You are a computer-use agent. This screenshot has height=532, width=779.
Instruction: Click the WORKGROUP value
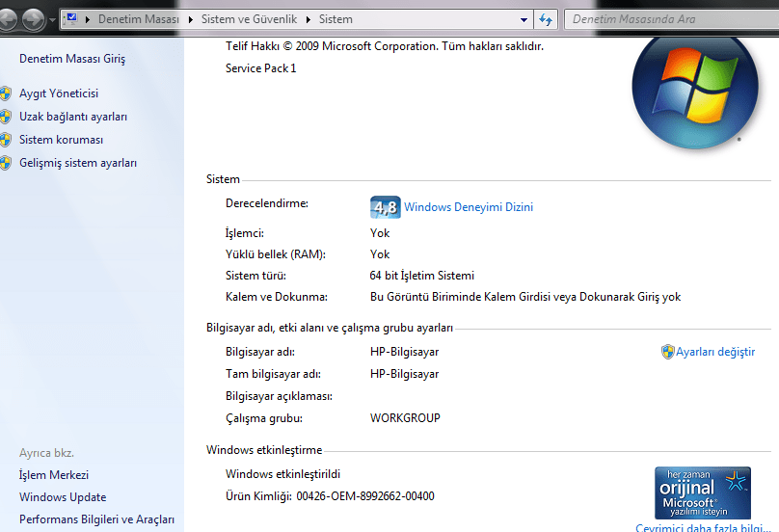point(405,418)
